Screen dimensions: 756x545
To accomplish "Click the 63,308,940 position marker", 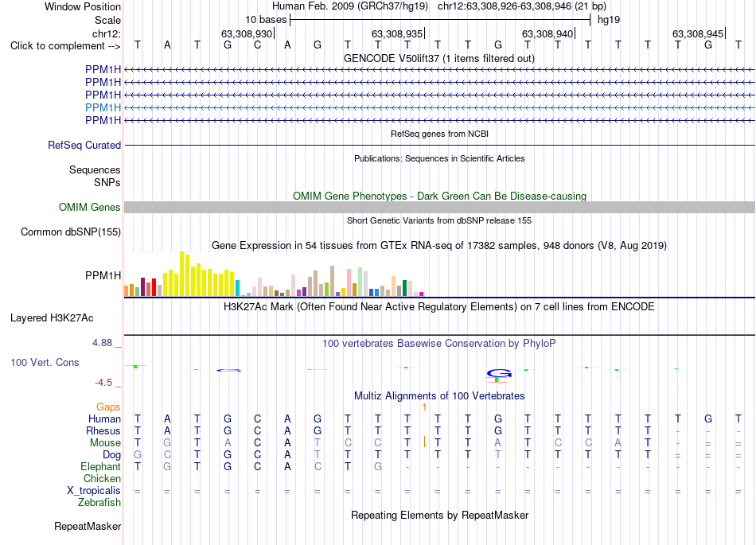I will point(548,33).
